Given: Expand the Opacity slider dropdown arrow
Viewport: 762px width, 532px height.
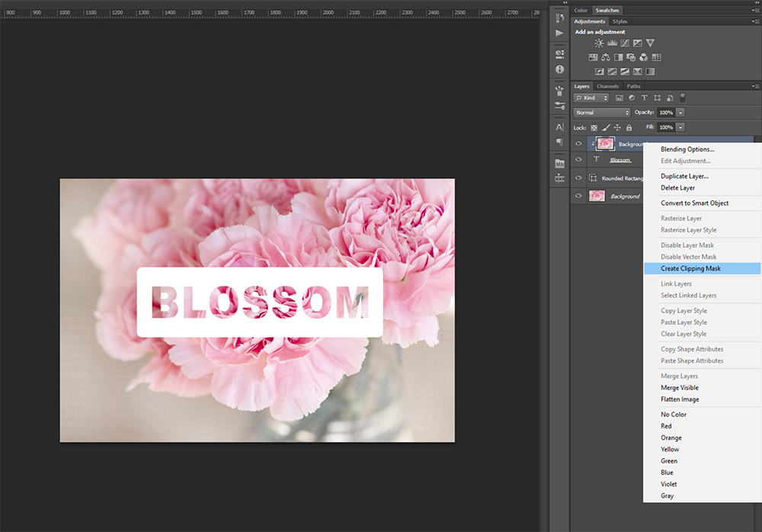Looking at the screenshot, I should pos(680,113).
